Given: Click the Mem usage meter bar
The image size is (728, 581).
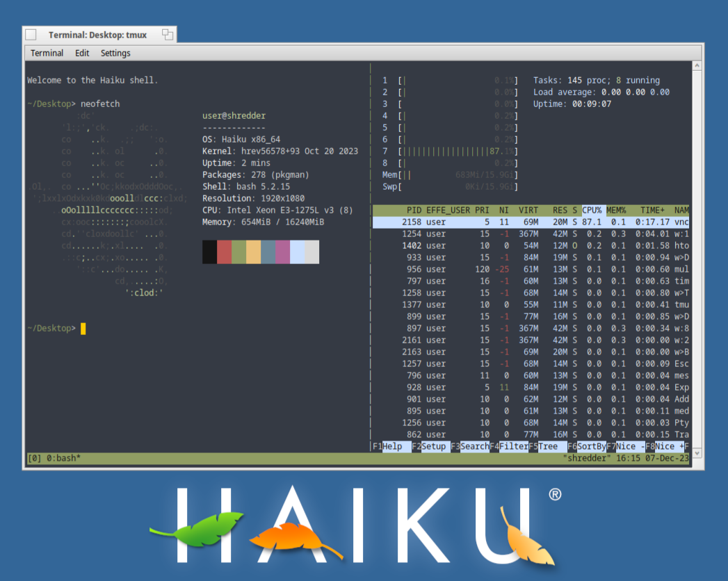Looking at the screenshot, I should (458, 175).
